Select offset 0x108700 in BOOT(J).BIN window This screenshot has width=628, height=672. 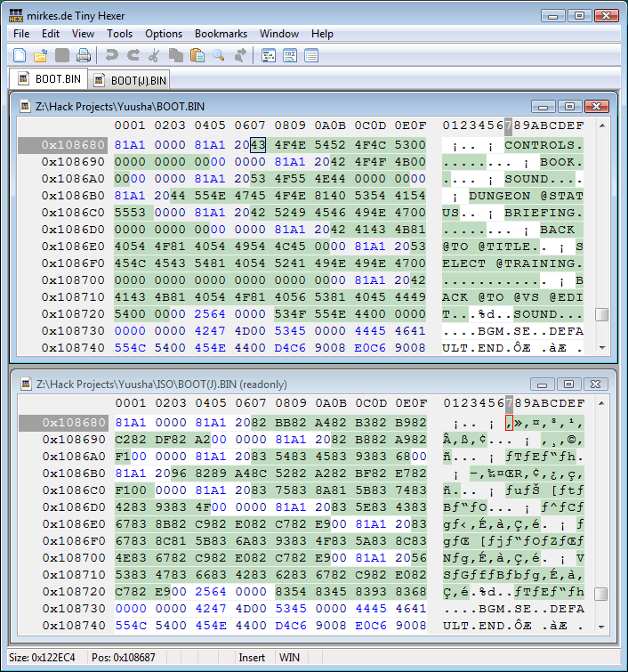tap(74, 557)
